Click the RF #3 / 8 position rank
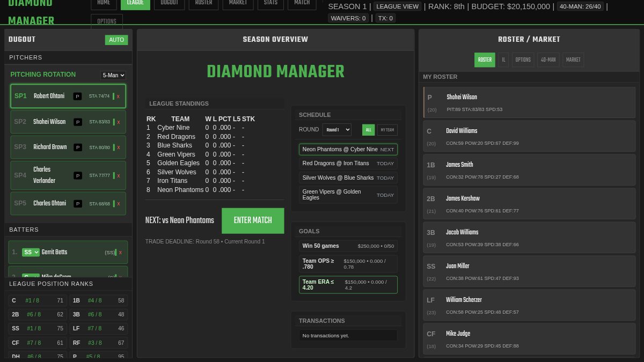Screen dimensions: 644x362 pos(99,343)
